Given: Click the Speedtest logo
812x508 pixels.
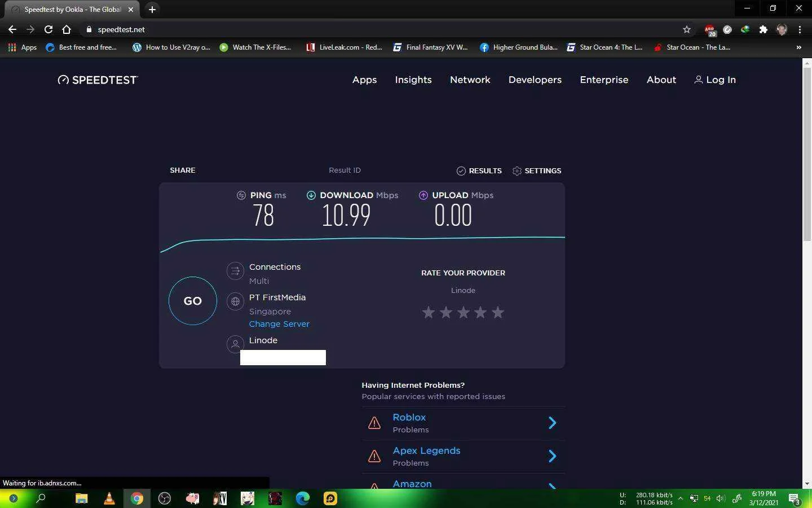Looking at the screenshot, I should [x=98, y=80].
